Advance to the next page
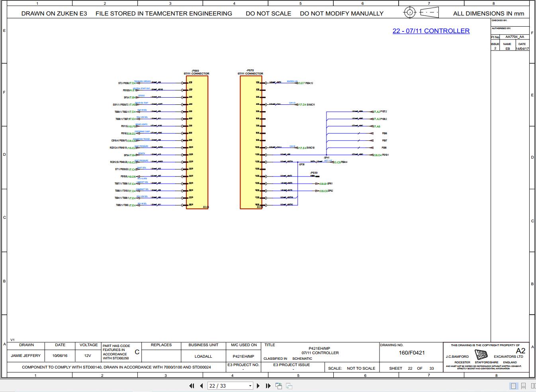The image size is (536, 392). pyautogui.click(x=258, y=386)
